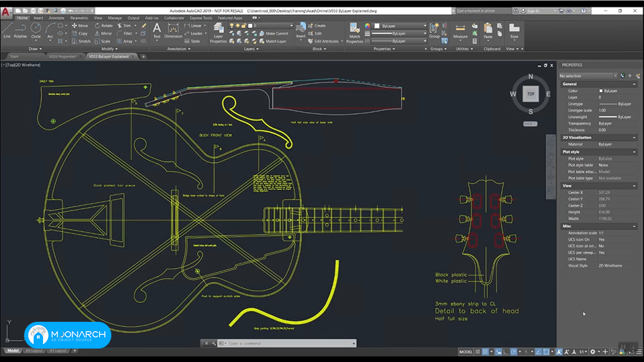Screen dimensions: 644x362
Task: Expand the Draw panel
Action: (x=35, y=49)
